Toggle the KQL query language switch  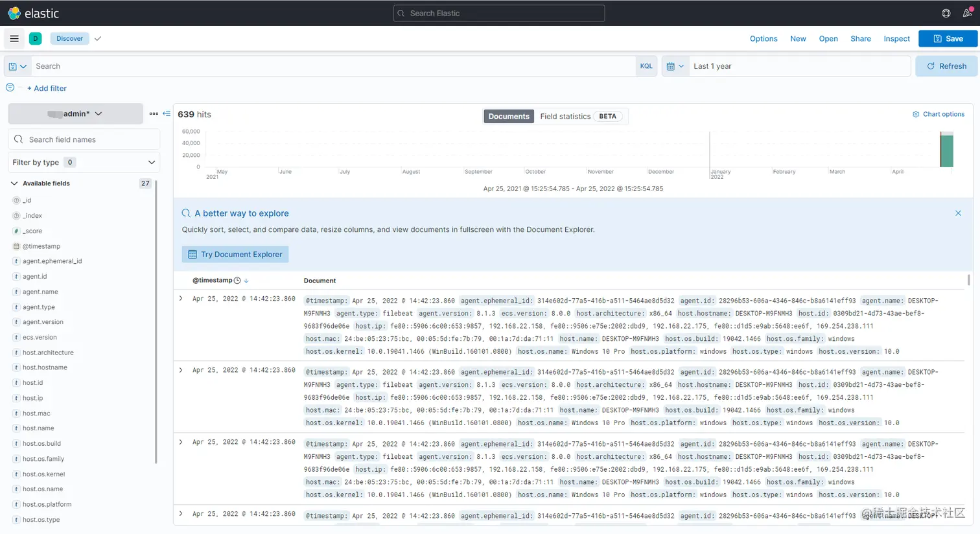[646, 66]
